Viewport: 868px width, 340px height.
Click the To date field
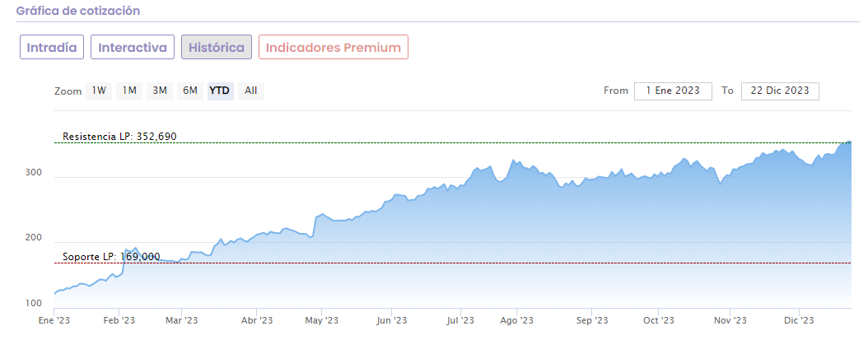[780, 91]
